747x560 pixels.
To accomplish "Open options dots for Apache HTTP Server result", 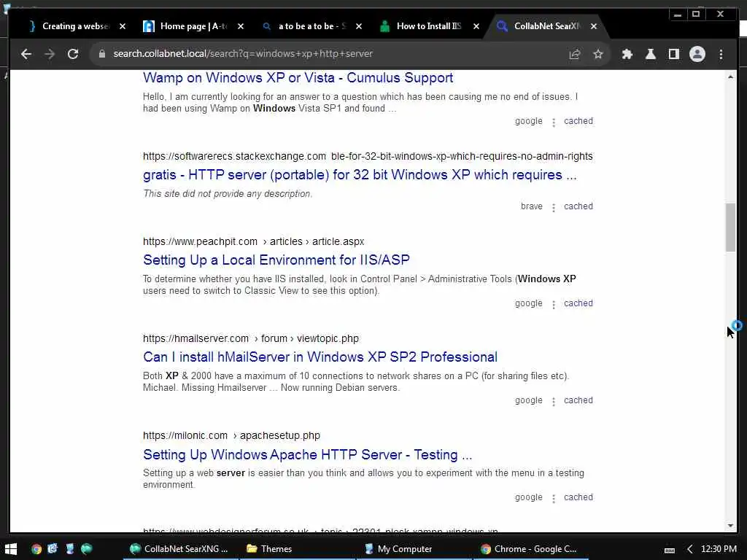I will 553,499.
